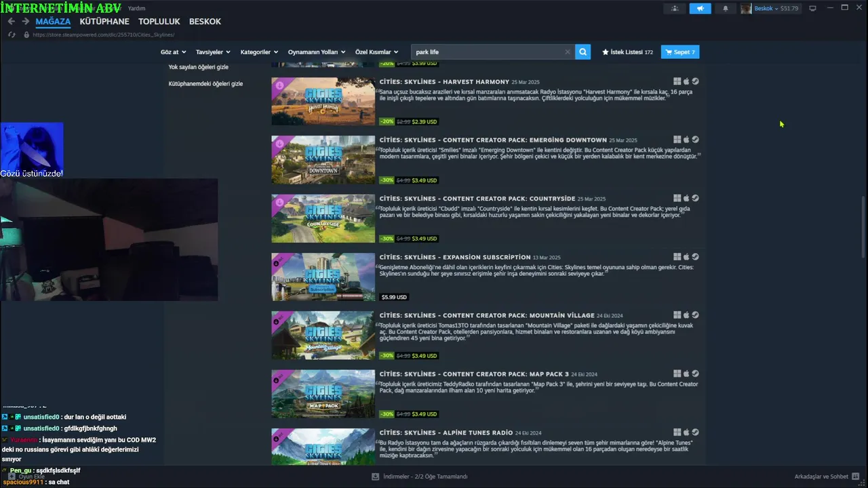Open 'Content Creator Pack: Mountain Village' title
The height and width of the screenshot is (488, 868).
tap(486, 315)
